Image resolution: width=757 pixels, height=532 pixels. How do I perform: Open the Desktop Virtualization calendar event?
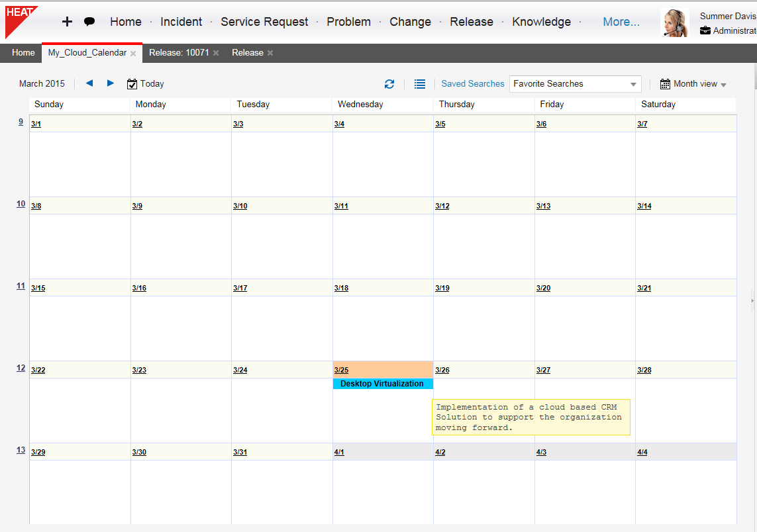tap(382, 384)
